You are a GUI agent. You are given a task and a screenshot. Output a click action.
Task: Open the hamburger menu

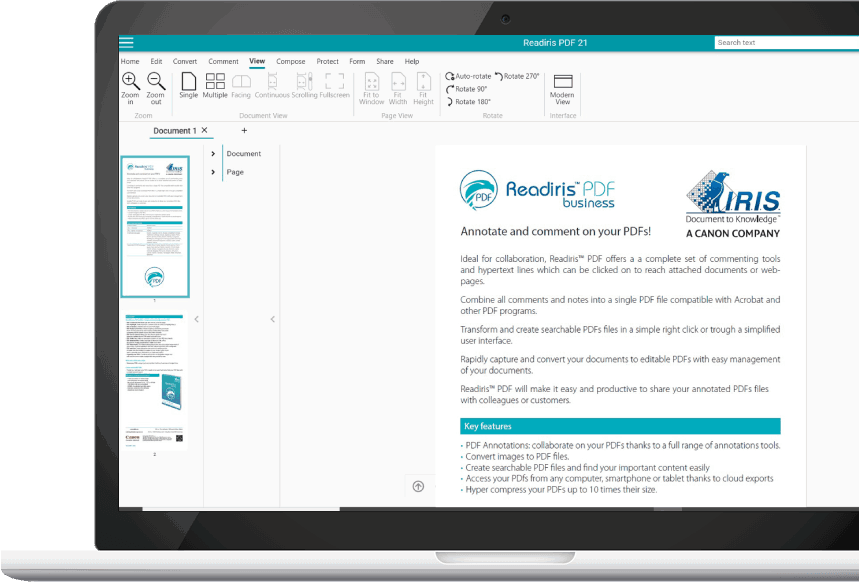pos(126,42)
